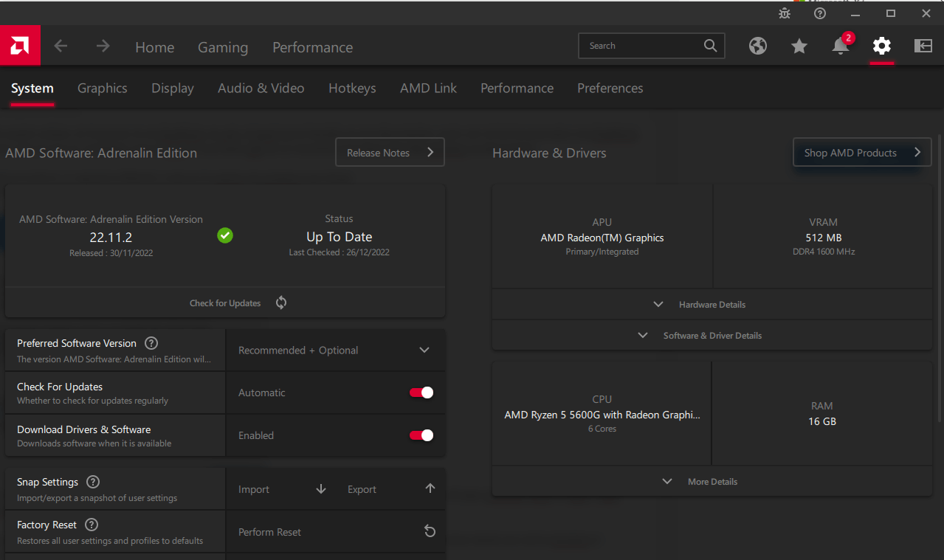Click the 6 Cores text
944x560 pixels.
tap(602, 429)
